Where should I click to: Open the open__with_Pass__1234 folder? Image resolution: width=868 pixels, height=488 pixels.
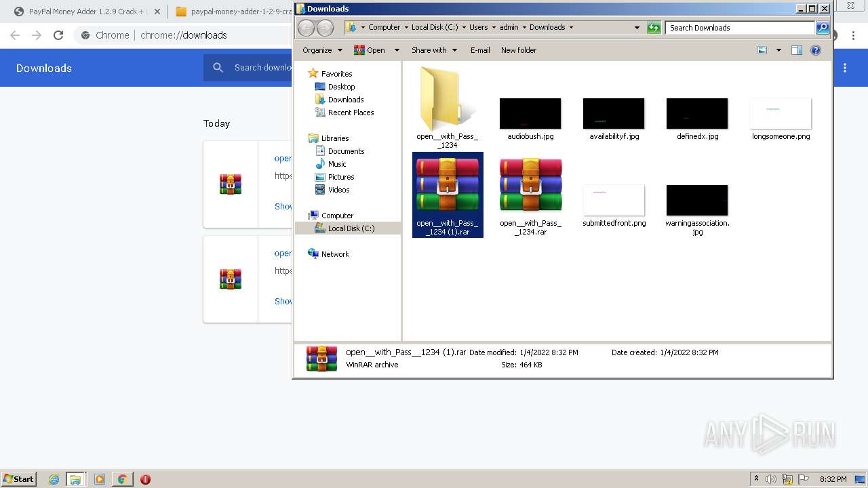coord(447,107)
